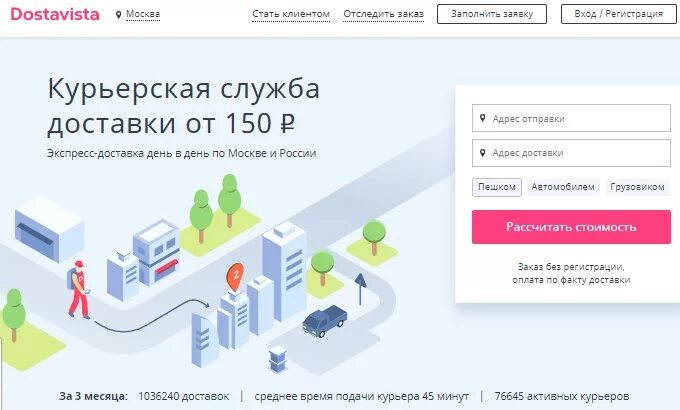Click the pin icon in Адрес отправки field
Image resolution: width=680 pixels, height=410 pixels.
click(x=482, y=118)
